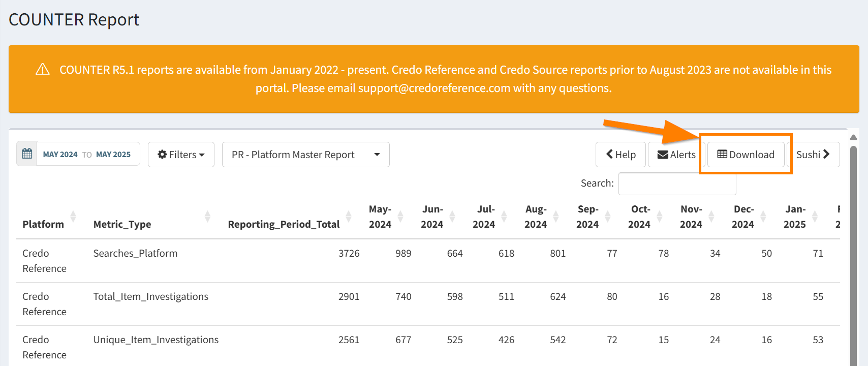The height and width of the screenshot is (366, 868).
Task: Click the Aug-2024 value 624
Action: click(x=558, y=296)
